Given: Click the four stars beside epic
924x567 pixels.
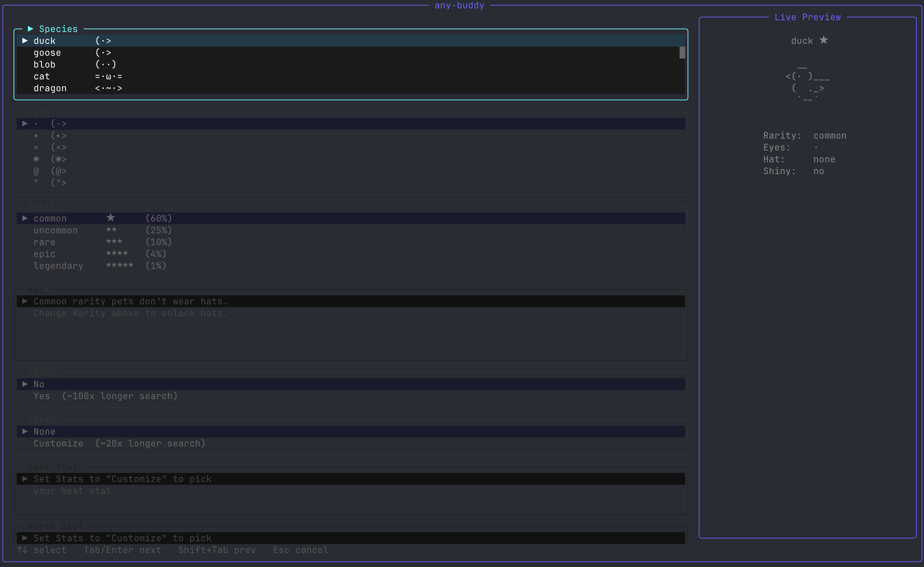Looking at the screenshot, I should point(117,253).
